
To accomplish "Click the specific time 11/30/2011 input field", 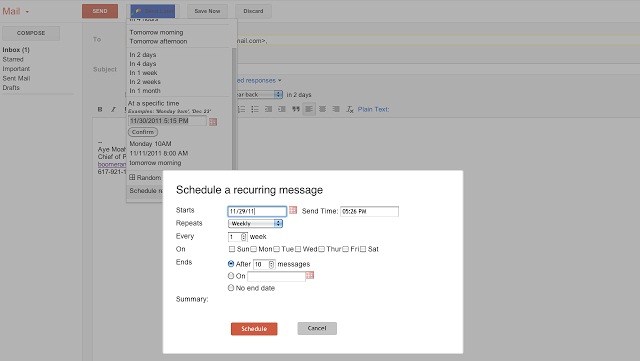I will tap(167, 121).
